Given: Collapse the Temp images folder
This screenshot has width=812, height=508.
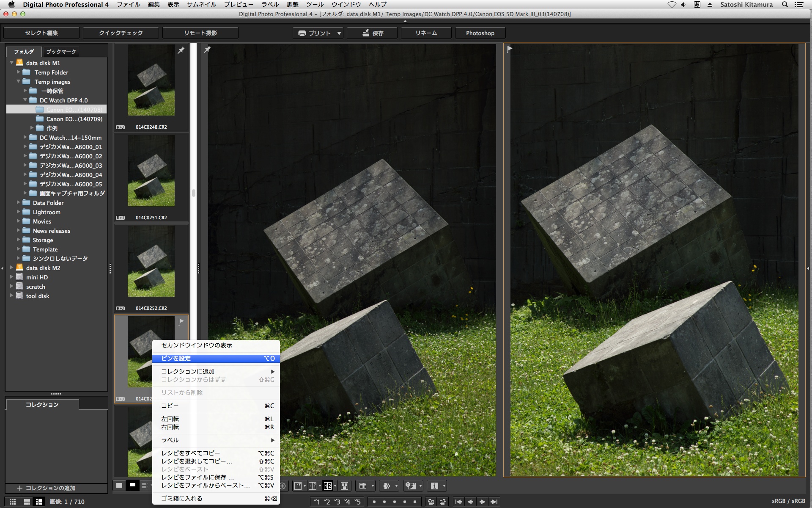Looking at the screenshot, I should [x=19, y=82].
